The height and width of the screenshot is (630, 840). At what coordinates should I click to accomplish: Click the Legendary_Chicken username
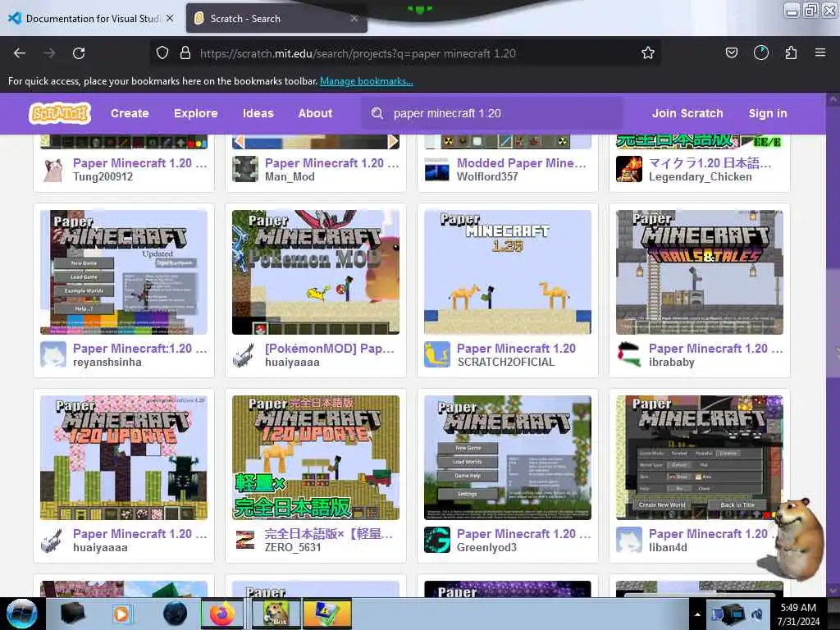tap(701, 177)
